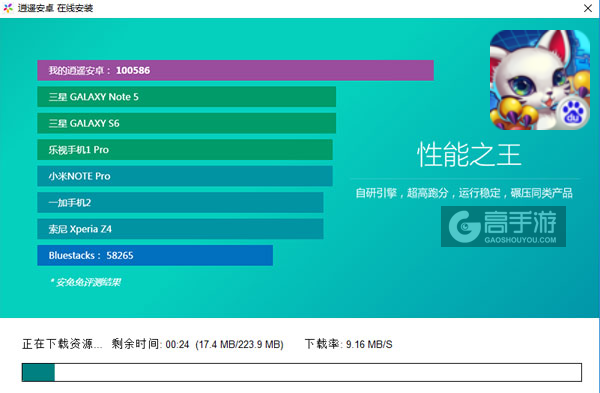Click the download progress bar
The image size is (600, 393).
tap(302, 372)
